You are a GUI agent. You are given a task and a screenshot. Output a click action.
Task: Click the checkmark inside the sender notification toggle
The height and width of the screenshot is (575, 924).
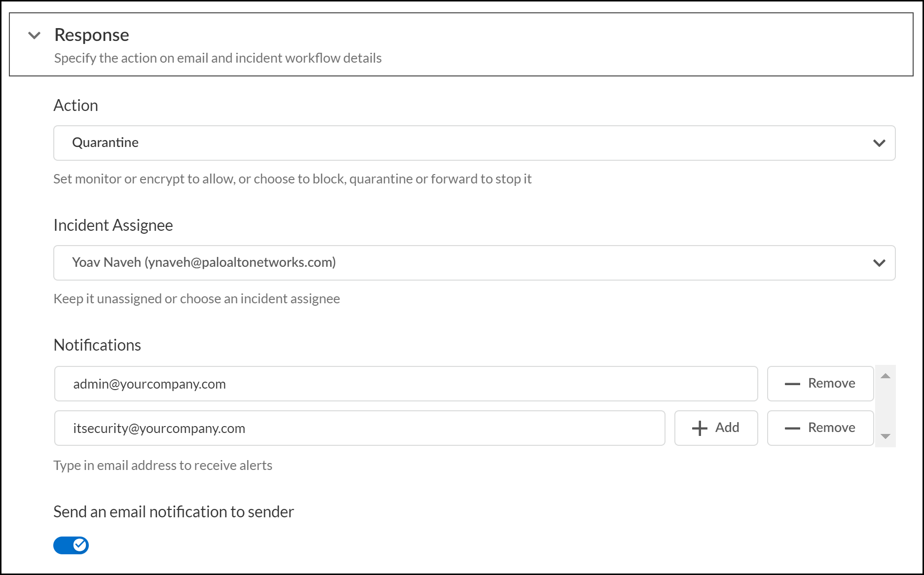coord(80,545)
